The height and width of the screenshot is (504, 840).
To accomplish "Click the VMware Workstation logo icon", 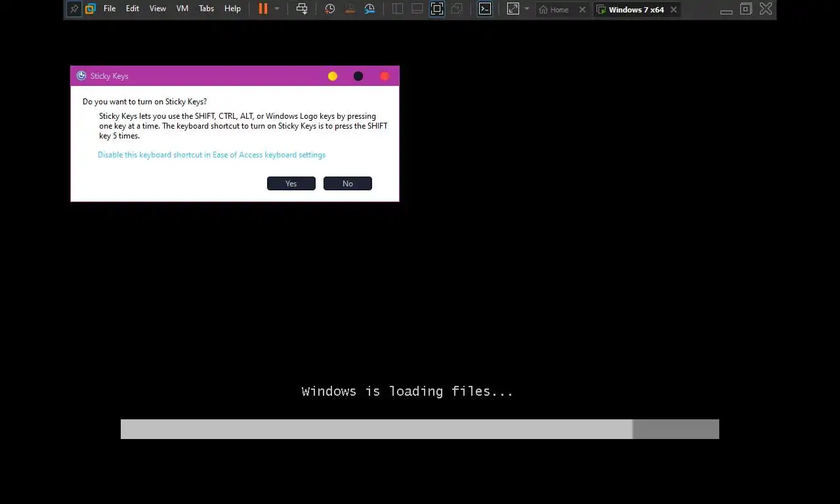I will 91,9.
